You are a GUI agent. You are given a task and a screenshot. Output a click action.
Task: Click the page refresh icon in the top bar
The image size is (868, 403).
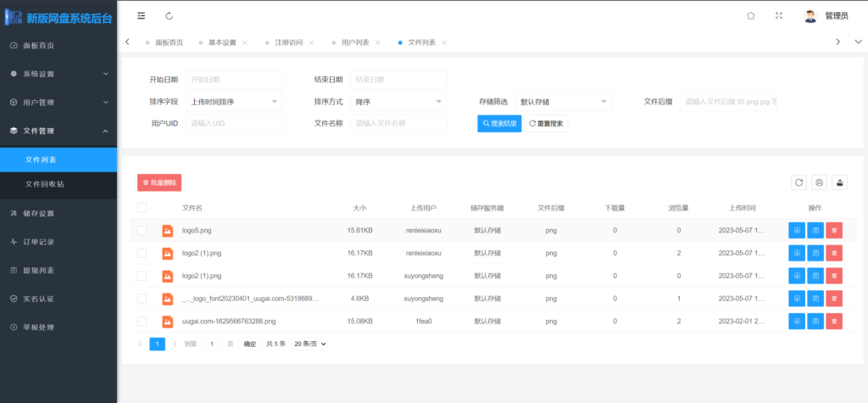pyautogui.click(x=170, y=16)
